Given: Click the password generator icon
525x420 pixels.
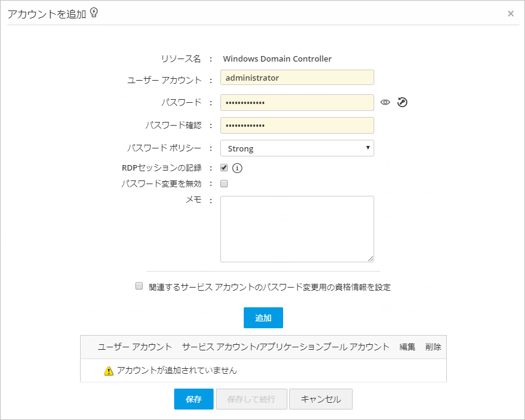Looking at the screenshot, I should [x=403, y=103].
